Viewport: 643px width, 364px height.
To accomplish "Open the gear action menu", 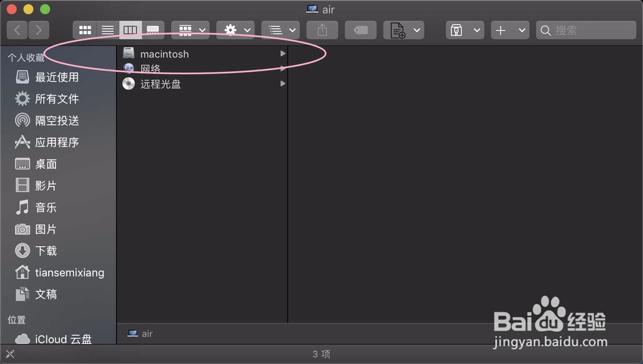I will [x=235, y=30].
